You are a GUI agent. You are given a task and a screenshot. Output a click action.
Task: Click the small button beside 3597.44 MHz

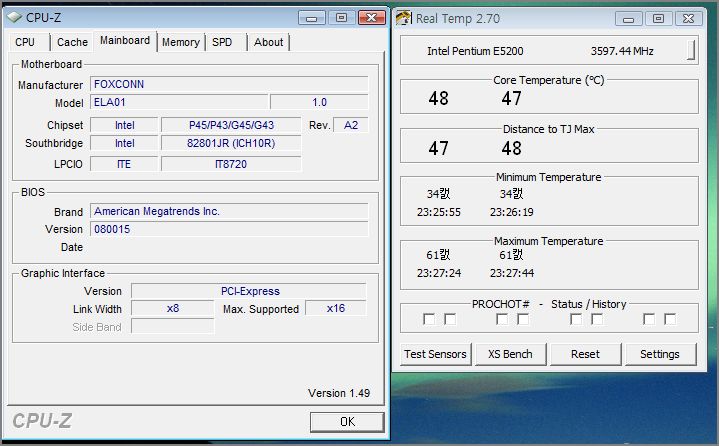pyautogui.click(x=691, y=50)
